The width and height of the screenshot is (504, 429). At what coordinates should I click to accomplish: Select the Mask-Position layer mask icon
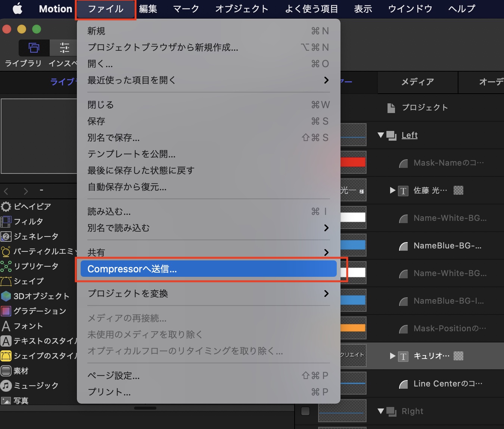pos(404,329)
